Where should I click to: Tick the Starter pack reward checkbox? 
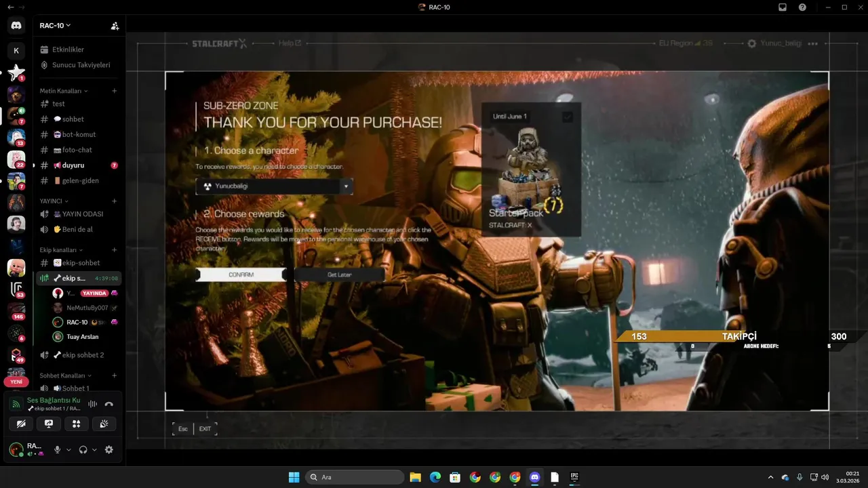568,117
